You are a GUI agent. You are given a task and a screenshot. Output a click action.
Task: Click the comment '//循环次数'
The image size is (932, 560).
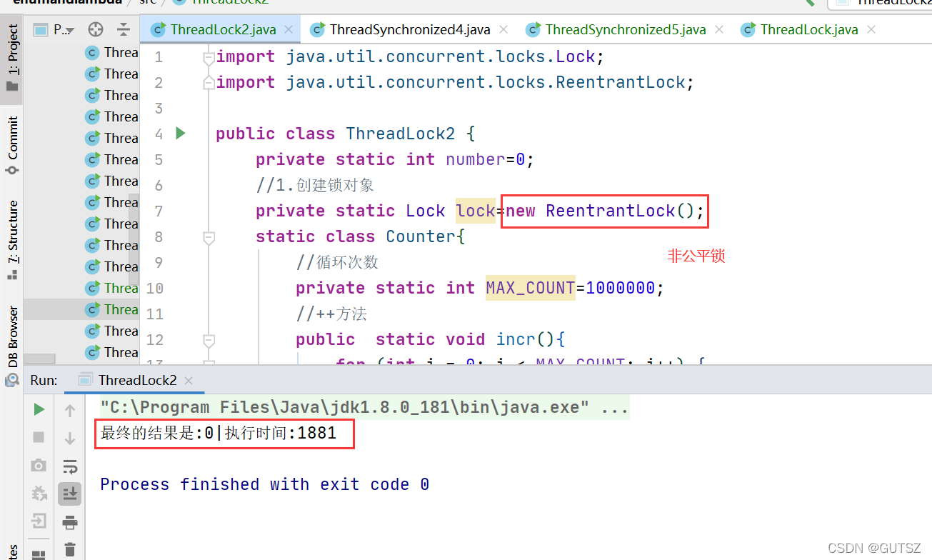(337, 262)
